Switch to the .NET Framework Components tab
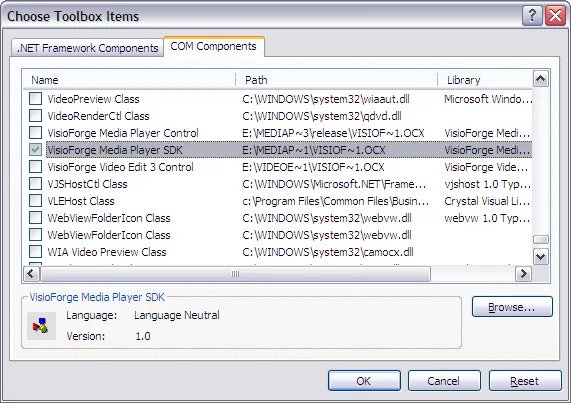Image resolution: width=571 pixels, height=403 pixels. click(x=87, y=48)
